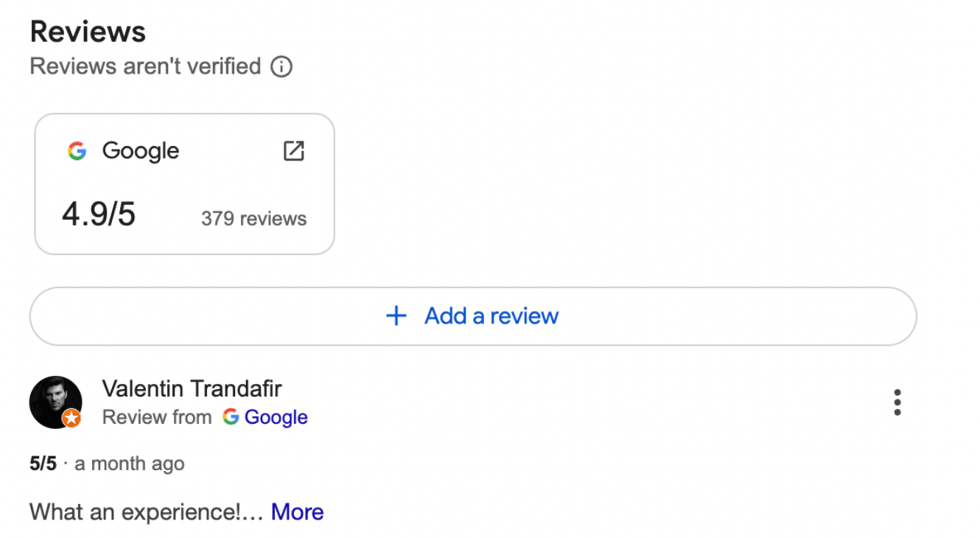Click the orange badge on the reviewer avatar

(x=71, y=419)
